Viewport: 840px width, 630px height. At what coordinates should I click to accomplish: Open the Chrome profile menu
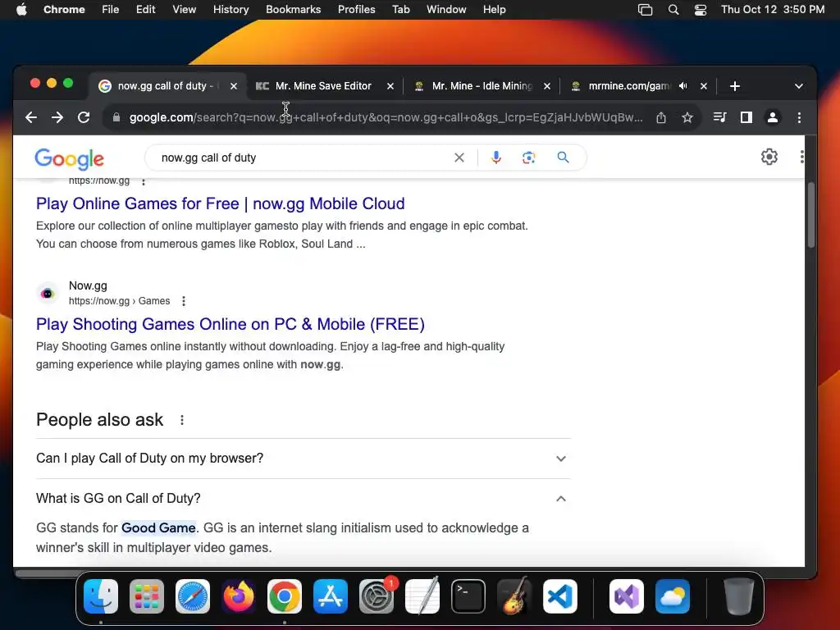point(773,117)
